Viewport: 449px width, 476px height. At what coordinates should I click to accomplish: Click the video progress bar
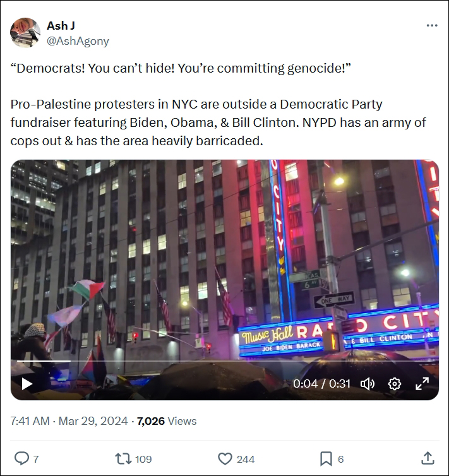(x=225, y=361)
